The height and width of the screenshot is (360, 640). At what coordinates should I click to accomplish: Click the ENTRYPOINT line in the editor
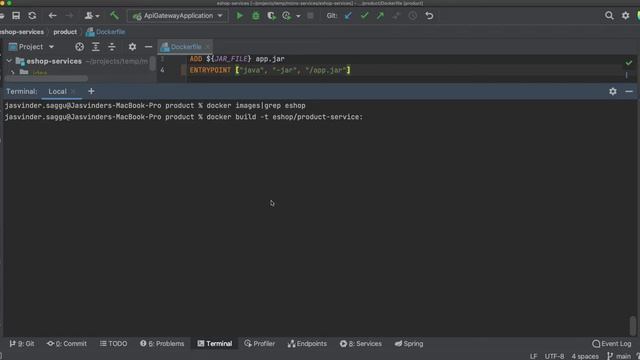point(270,70)
